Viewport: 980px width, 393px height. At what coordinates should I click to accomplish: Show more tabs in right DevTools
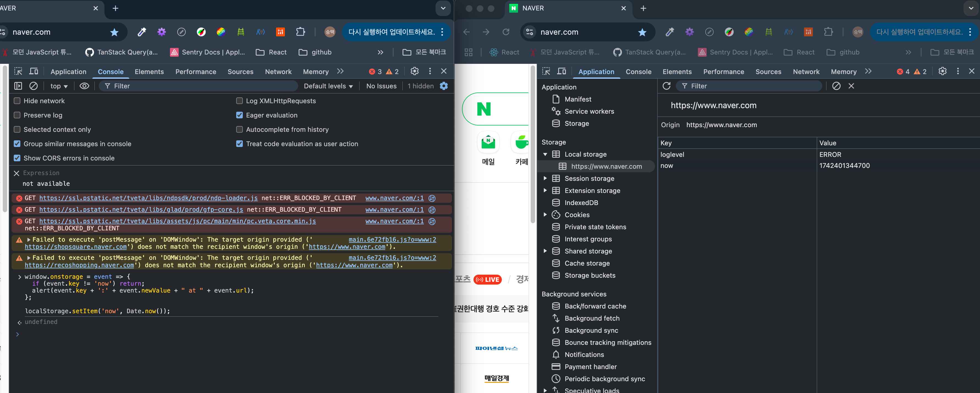(x=868, y=71)
